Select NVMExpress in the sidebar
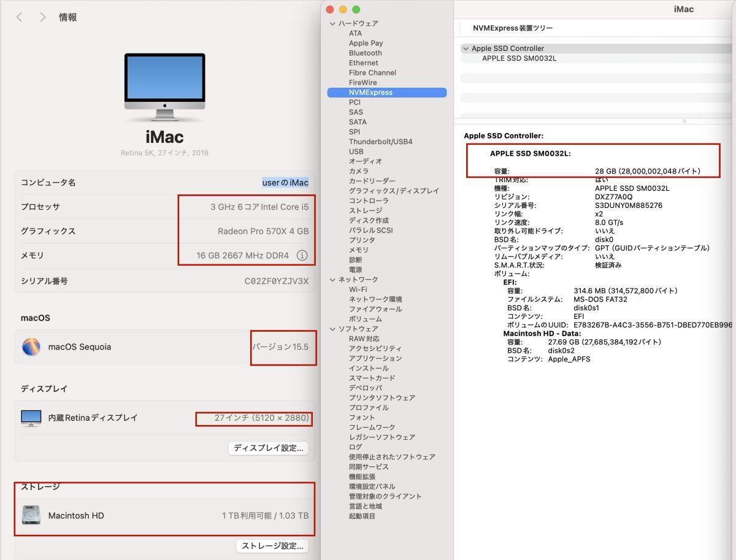 pyautogui.click(x=387, y=92)
